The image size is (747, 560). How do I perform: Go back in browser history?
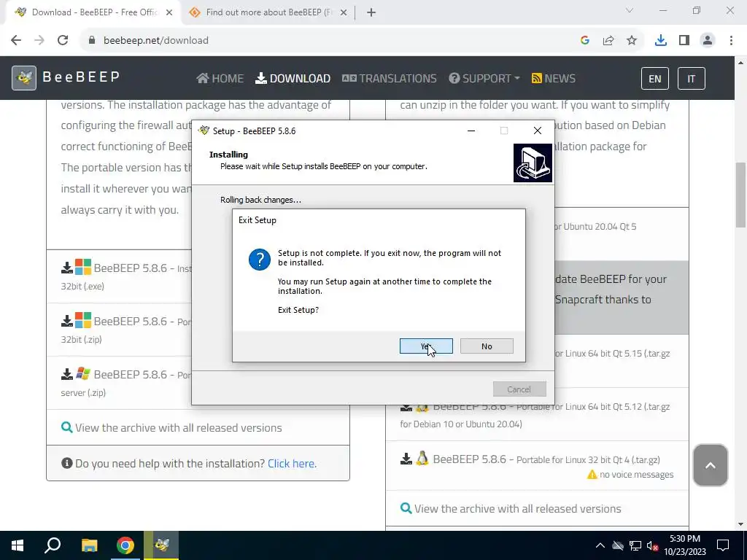click(x=16, y=41)
